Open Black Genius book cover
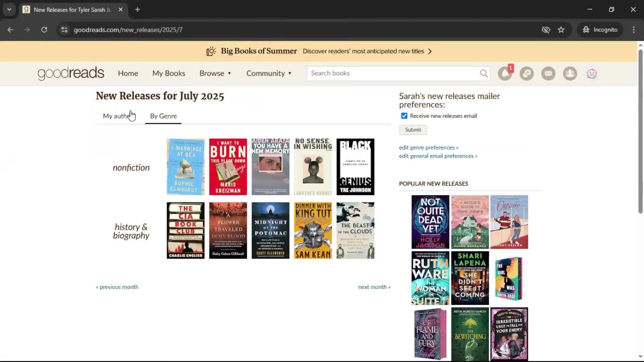 tap(355, 167)
